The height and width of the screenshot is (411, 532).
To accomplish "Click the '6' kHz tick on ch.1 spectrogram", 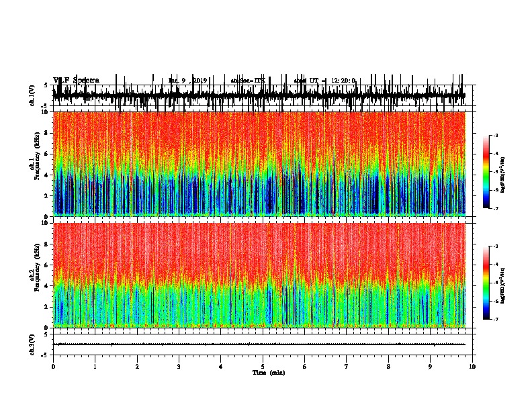I will click(x=47, y=154).
